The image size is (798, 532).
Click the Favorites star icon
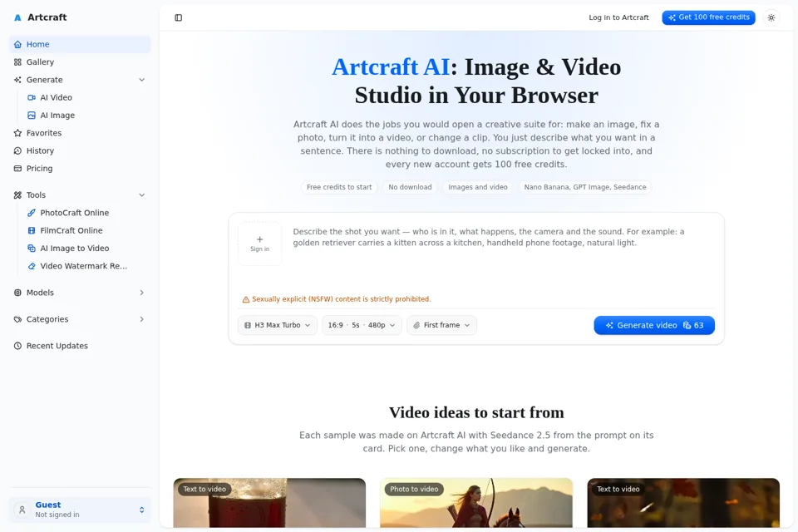17,133
